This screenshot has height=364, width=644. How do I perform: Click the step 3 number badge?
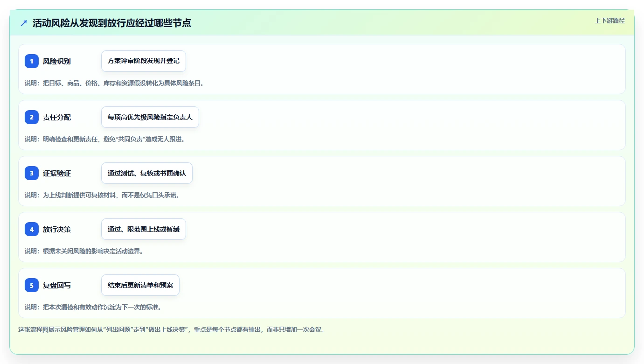pos(32,173)
